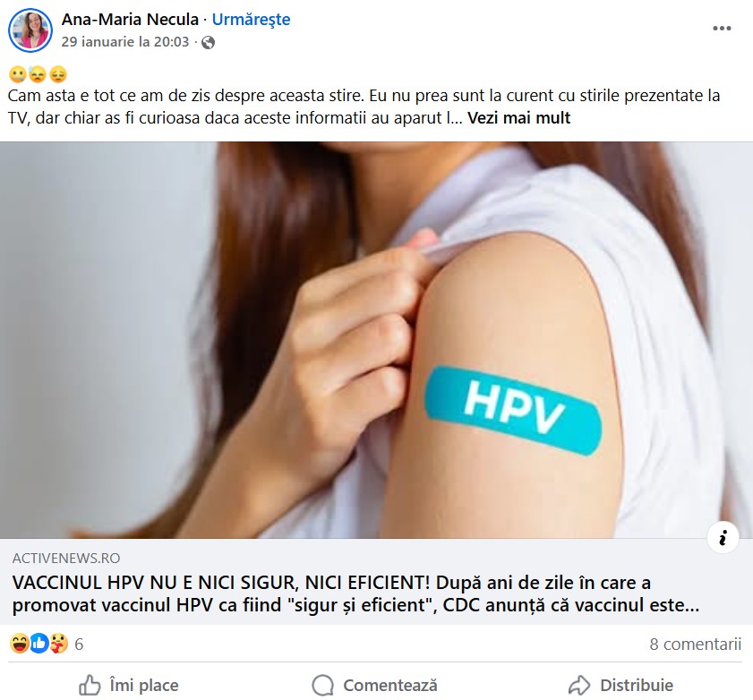Click the share arrow Distribuie icon

579,685
